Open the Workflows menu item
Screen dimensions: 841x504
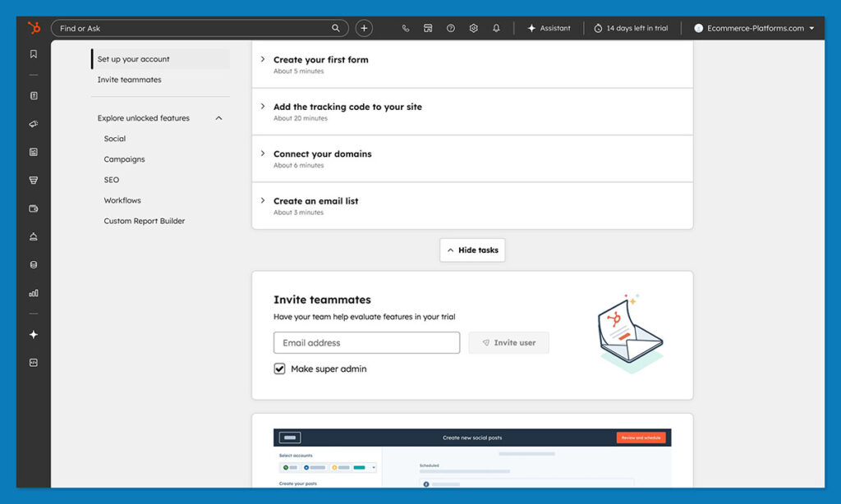pyautogui.click(x=122, y=199)
